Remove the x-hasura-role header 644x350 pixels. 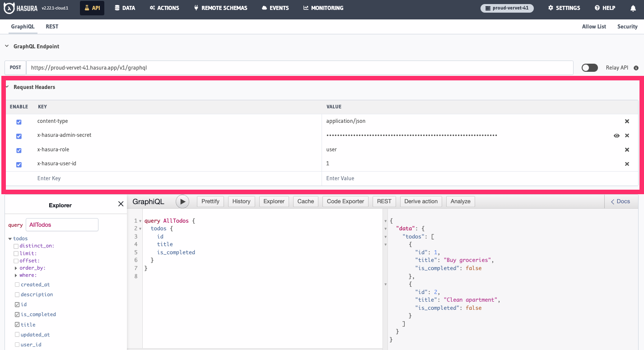tap(627, 149)
